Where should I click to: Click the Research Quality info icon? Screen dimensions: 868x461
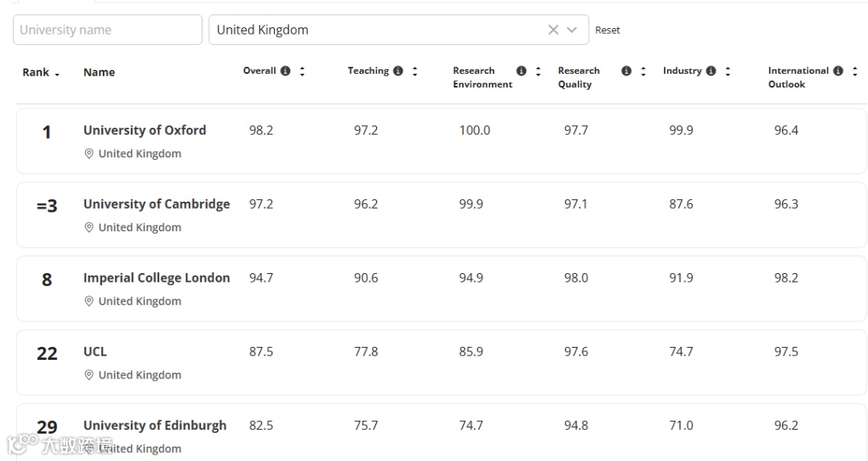(x=626, y=71)
